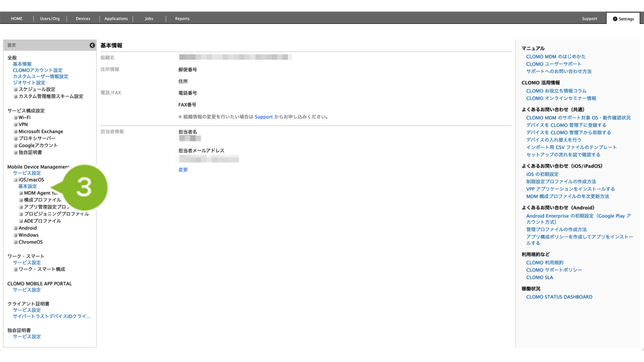Expand Microsoft Exchange settings node
The image size is (644, 362).
(x=16, y=131)
